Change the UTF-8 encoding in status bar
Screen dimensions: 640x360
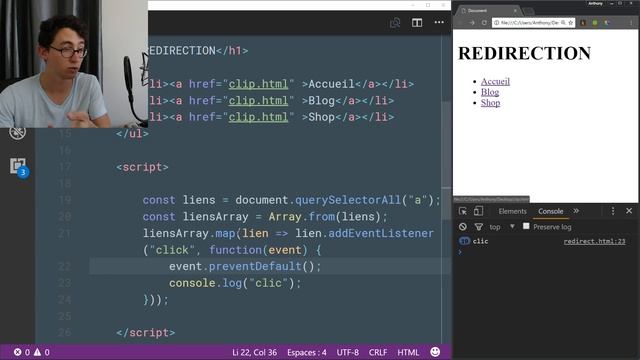347,352
